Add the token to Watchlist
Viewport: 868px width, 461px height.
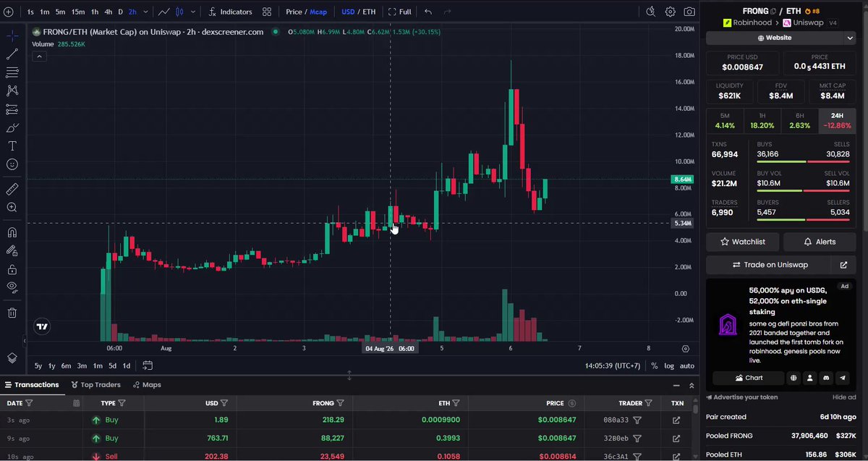coord(743,242)
